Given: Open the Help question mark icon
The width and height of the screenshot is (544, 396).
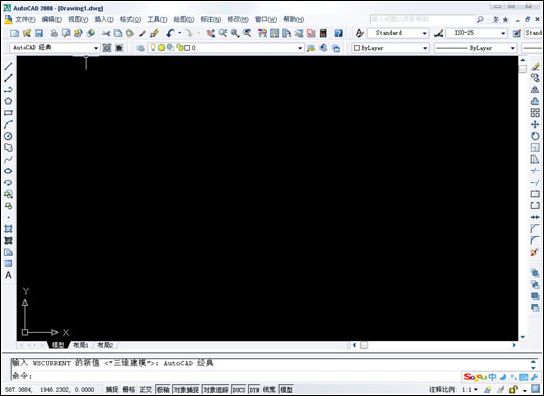Looking at the screenshot, I should tap(338, 33).
